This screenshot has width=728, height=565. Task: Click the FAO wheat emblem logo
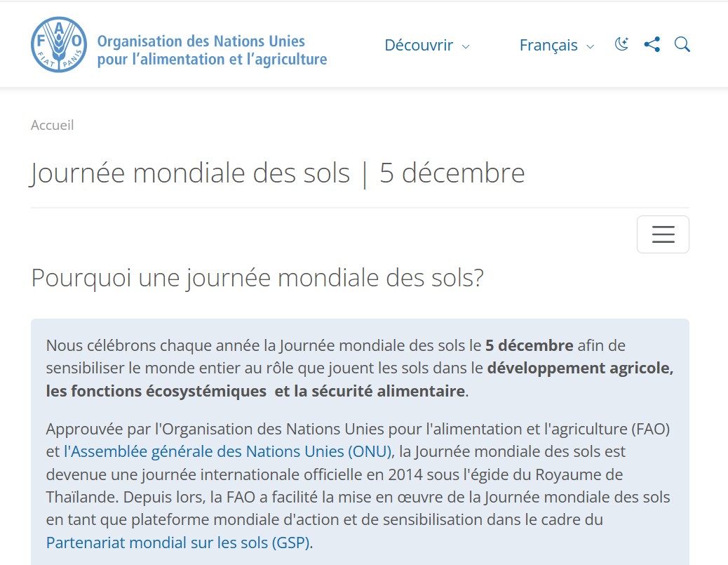pyautogui.click(x=59, y=45)
